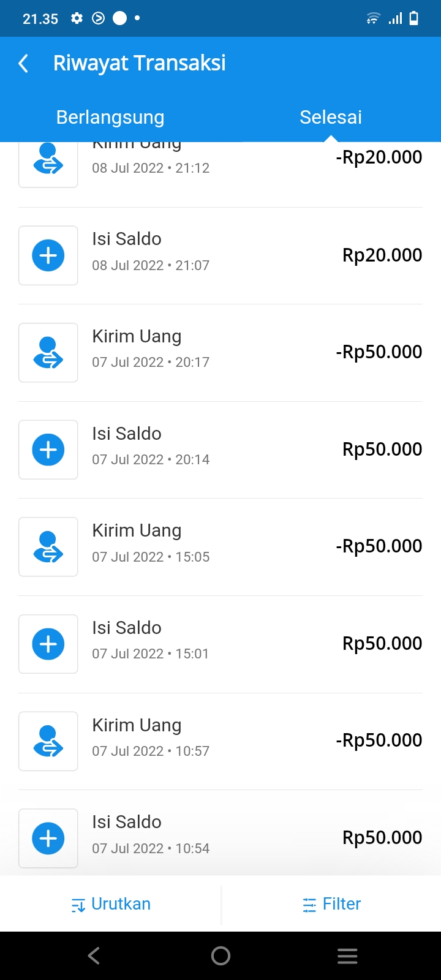
Task: Open the -Rp50.000 transfer at 20:17
Action: point(379,352)
